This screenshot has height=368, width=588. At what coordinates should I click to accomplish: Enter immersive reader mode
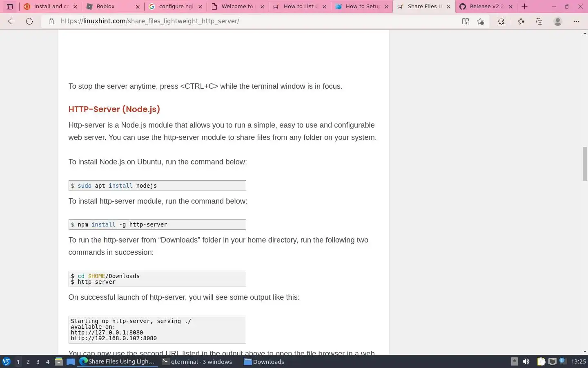[465, 21]
